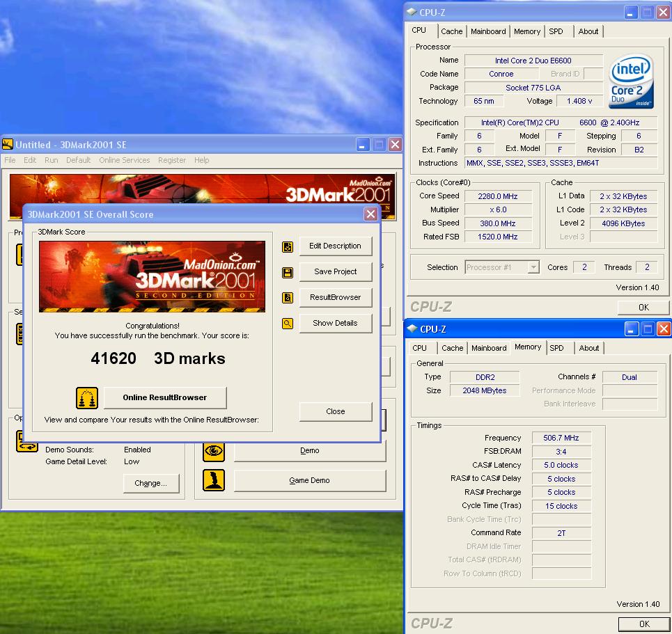
Task: Click the Channels value Dual
Action: click(629, 377)
